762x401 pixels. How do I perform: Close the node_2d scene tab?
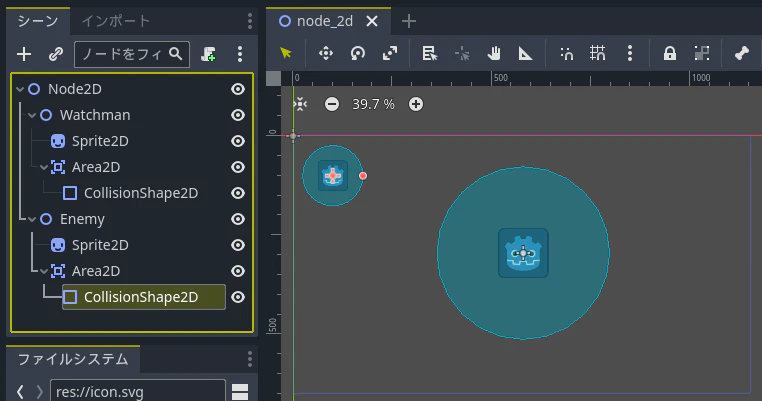pos(372,21)
